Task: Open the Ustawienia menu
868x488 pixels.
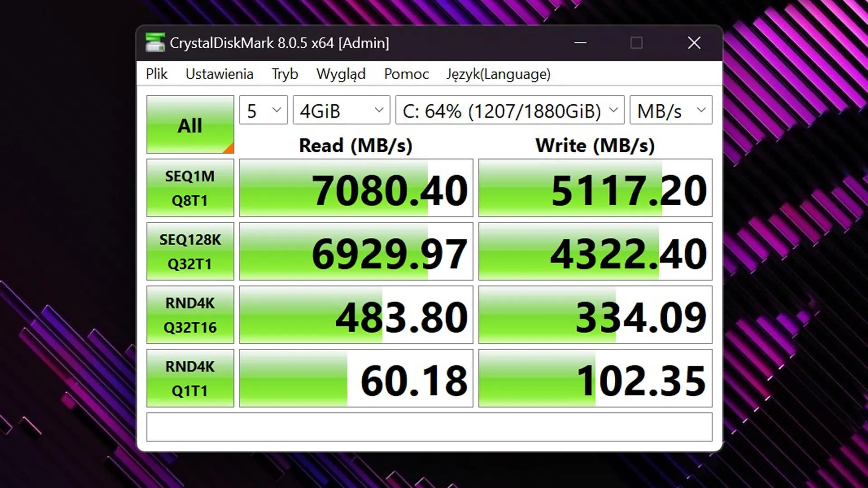Action: pos(219,74)
